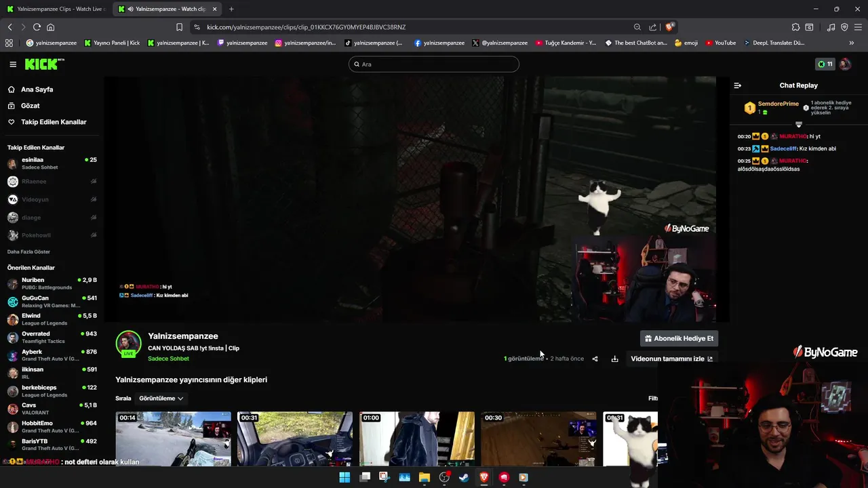Expand Daha Fazla Göster list
Image resolution: width=868 pixels, height=488 pixels.
pyautogui.click(x=28, y=251)
